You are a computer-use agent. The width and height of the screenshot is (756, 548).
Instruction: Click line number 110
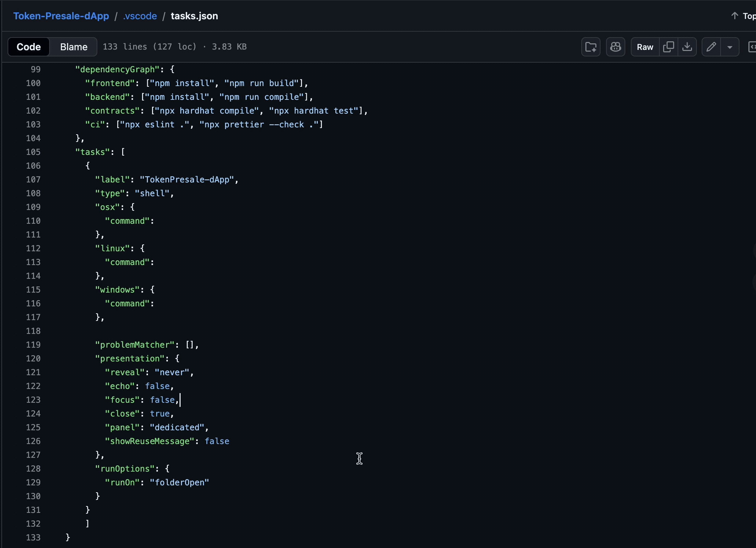point(33,221)
